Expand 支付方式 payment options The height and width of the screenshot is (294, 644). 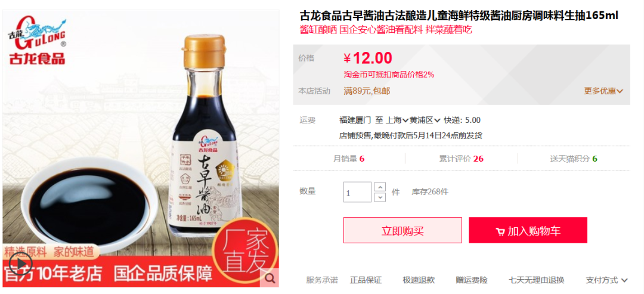tap(606, 280)
